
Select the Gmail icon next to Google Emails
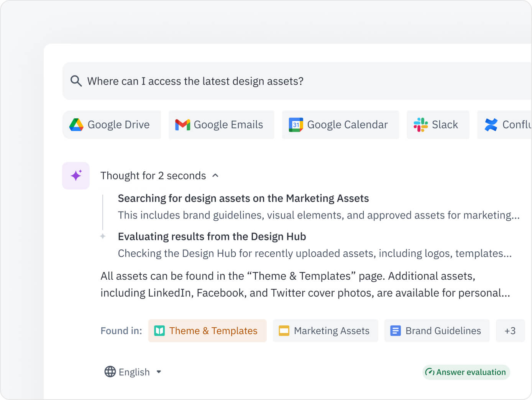182,125
